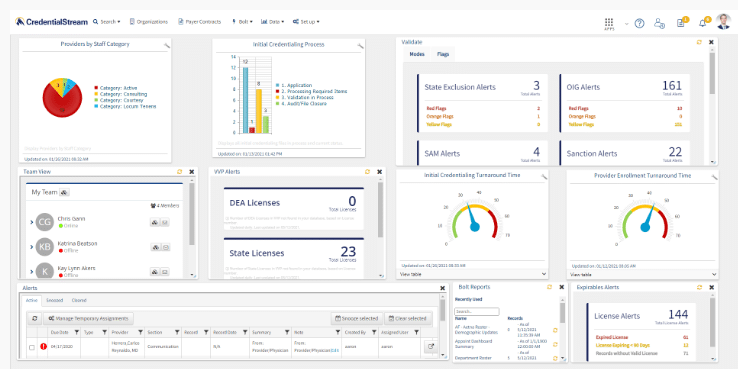Click binoculars icon next to My Team

point(65,192)
